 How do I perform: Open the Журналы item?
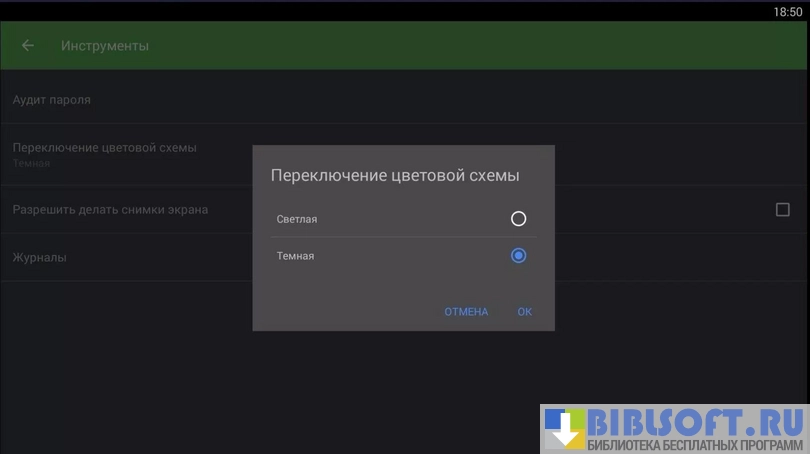(40, 258)
